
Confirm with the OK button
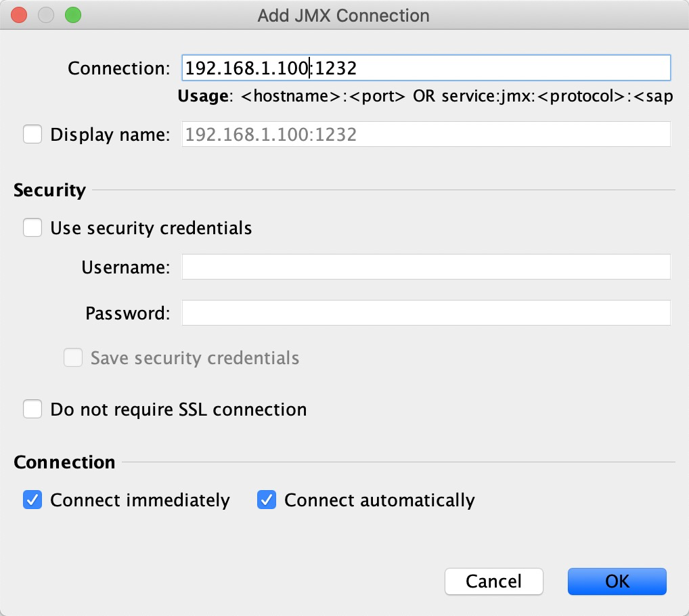[617, 581]
